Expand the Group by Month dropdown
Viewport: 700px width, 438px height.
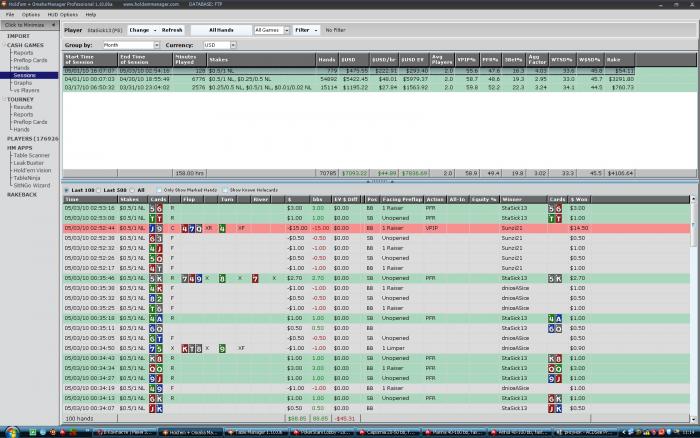tap(156, 45)
